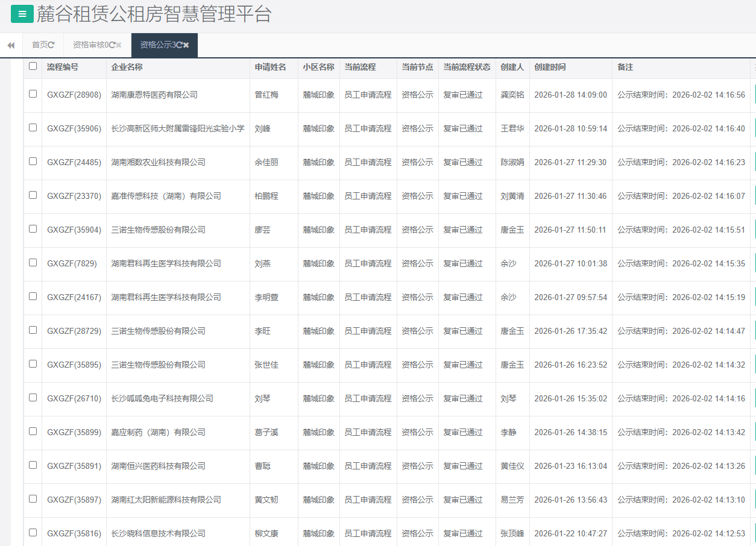Screen dimensions: 756x546
Task: Check the checkbox for GXGZF(35816)
Action: coord(33,533)
